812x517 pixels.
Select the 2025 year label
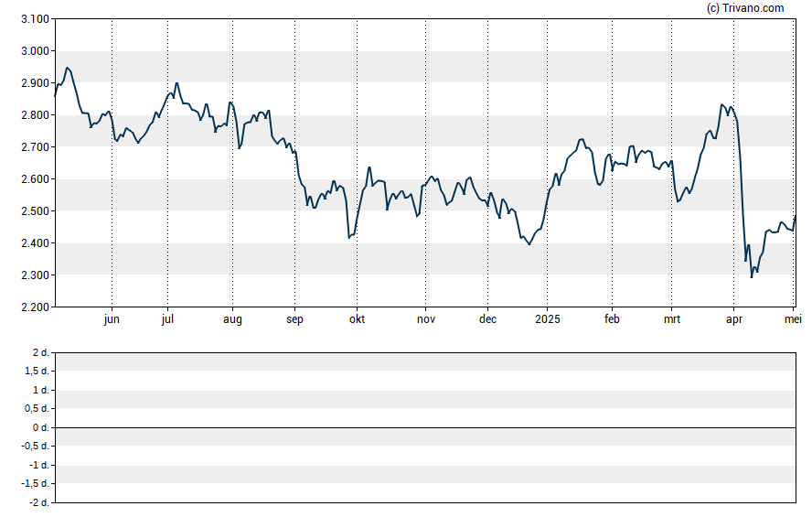pyautogui.click(x=548, y=319)
